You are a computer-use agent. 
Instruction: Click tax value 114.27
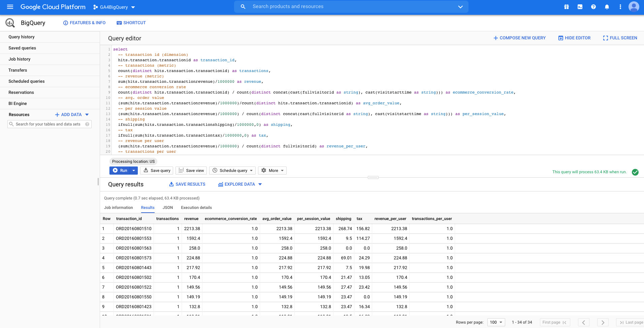(x=363, y=239)
